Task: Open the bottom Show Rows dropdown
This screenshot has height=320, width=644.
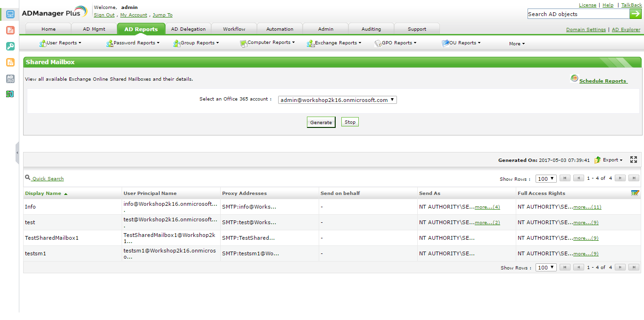Action: (546, 268)
